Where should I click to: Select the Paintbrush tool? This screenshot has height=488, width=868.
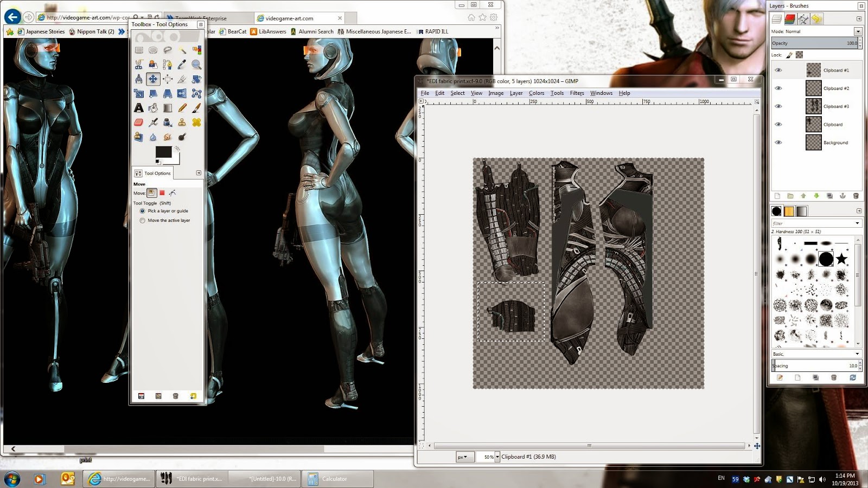(196, 108)
